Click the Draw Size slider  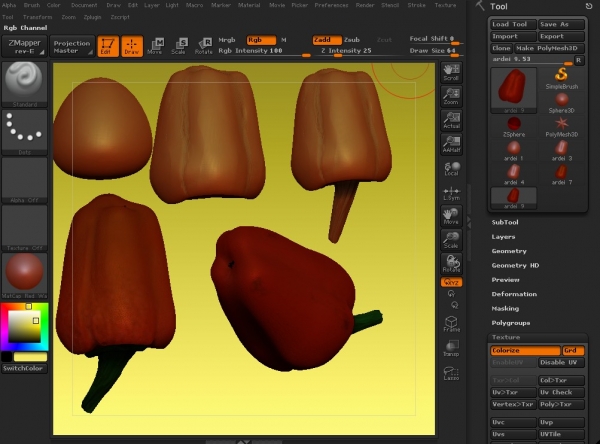(x=434, y=51)
